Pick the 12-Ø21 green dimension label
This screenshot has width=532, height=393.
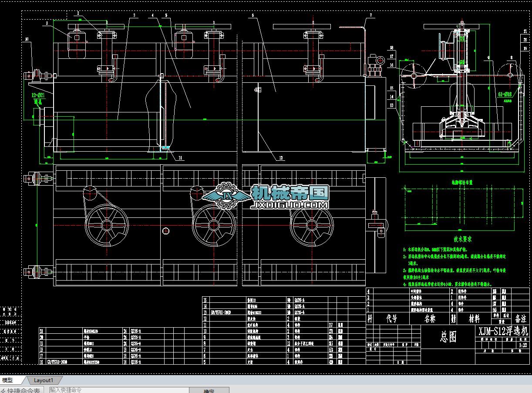(x=38, y=95)
